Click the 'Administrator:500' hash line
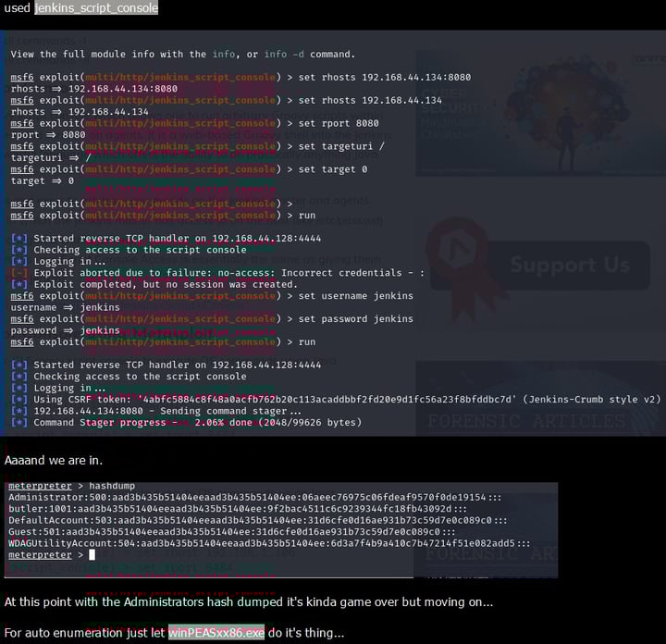Image resolution: width=666 pixels, height=644 pixels. click(x=255, y=497)
